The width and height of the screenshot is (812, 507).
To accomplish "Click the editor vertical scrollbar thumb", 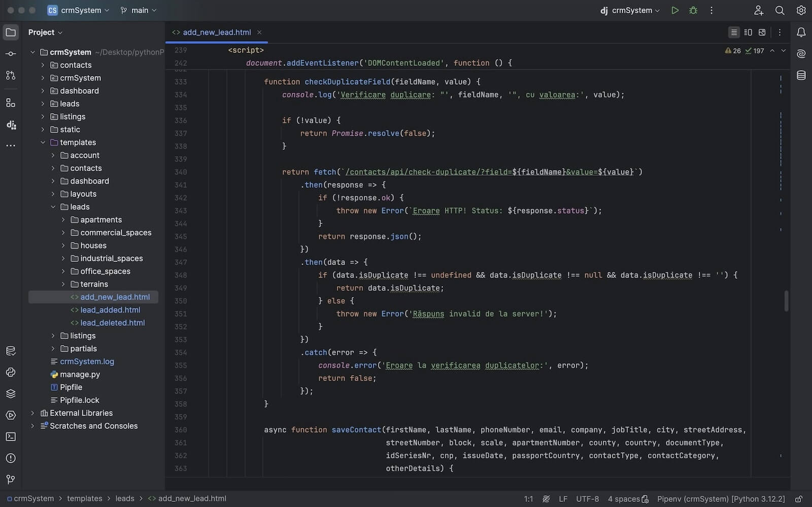I will [x=786, y=301].
